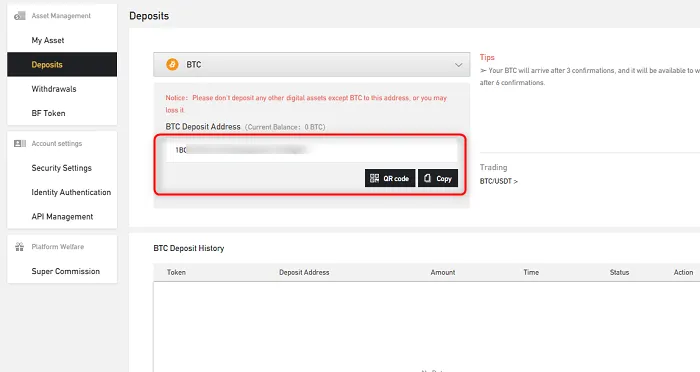
Task: Select Deposits in the sidebar
Action: click(62, 64)
